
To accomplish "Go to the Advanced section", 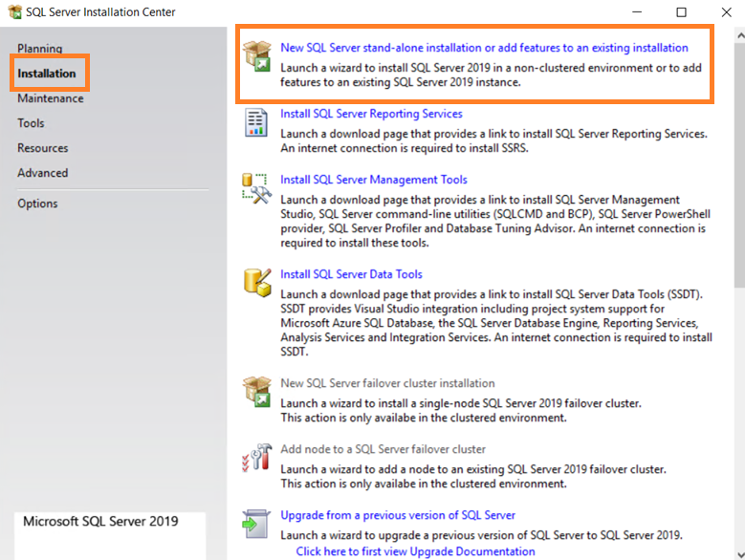I will point(43,173).
